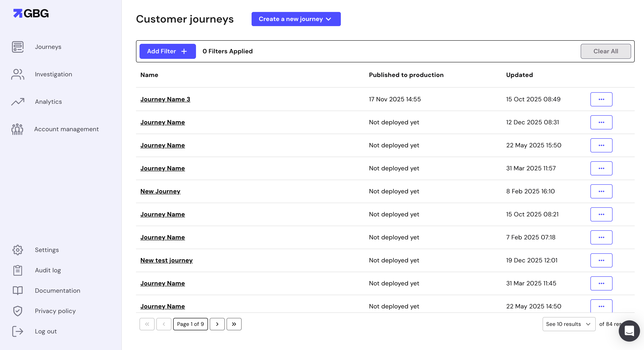Open Settings via the gear icon
The width and height of the screenshot is (644, 350).
[17, 250]
